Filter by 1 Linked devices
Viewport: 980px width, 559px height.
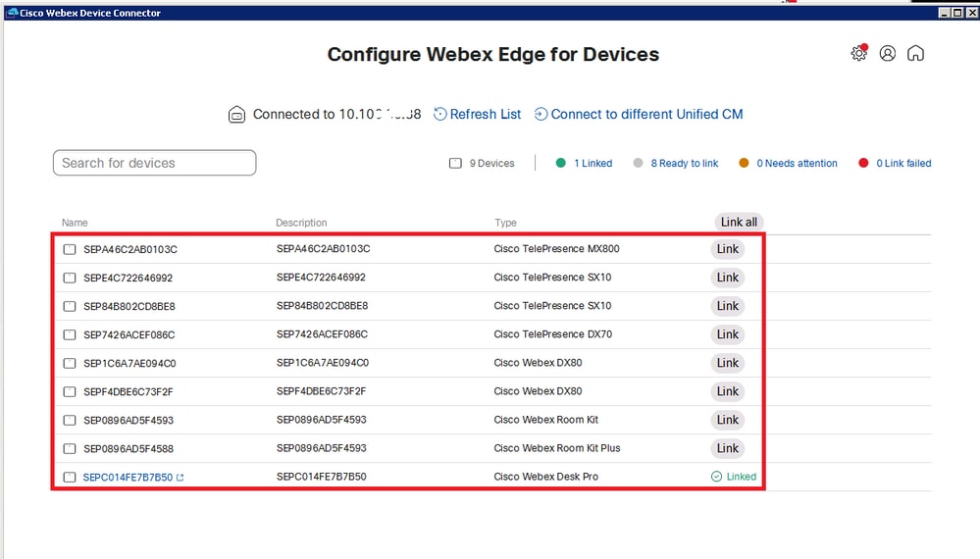click(x=593, y=163)
